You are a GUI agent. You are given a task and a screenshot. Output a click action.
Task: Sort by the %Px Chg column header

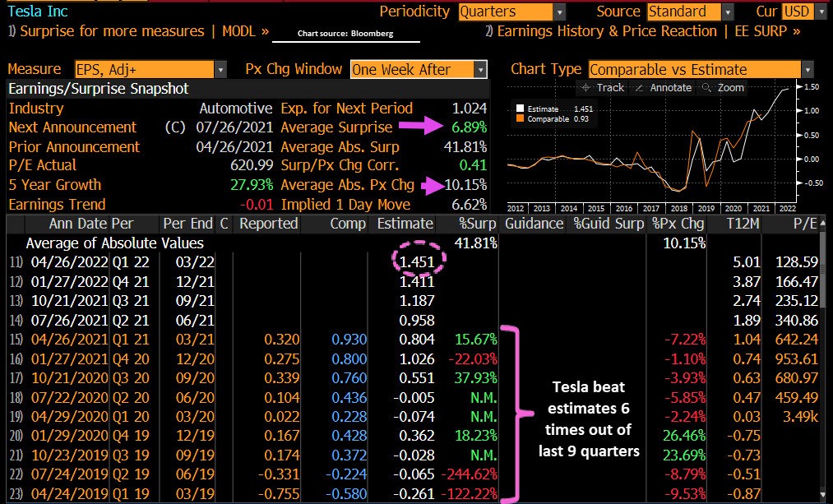coord(678,224)
